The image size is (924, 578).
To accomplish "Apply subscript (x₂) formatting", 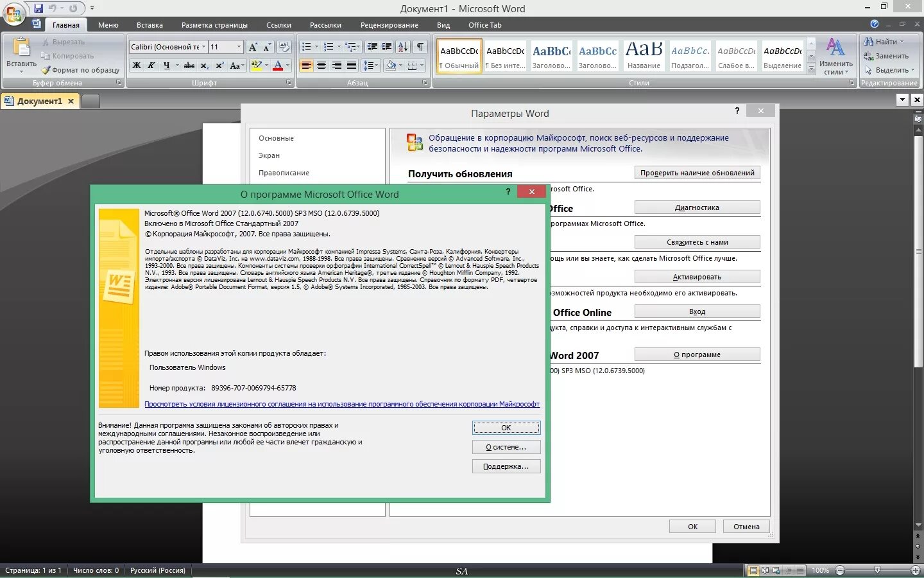I will (x=204, y=66).
